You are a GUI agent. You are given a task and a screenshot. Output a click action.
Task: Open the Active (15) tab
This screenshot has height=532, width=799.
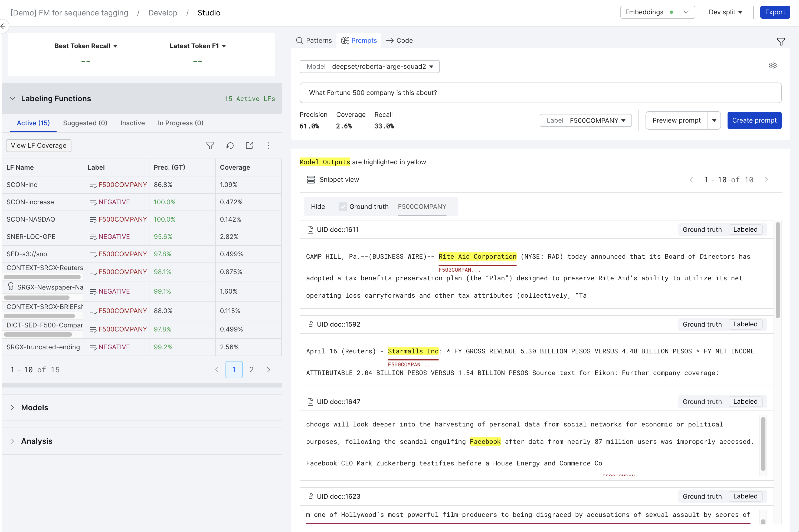pos(33,123)
